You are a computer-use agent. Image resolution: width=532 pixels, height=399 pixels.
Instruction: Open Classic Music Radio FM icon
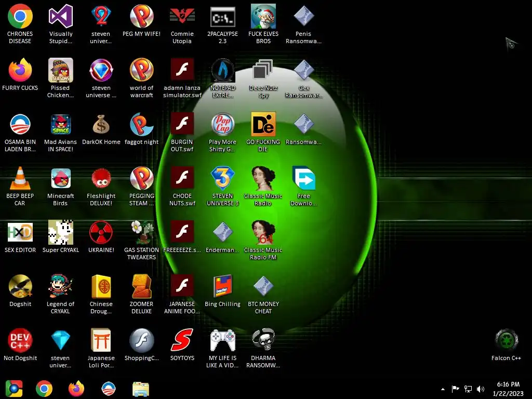point(263,232)
